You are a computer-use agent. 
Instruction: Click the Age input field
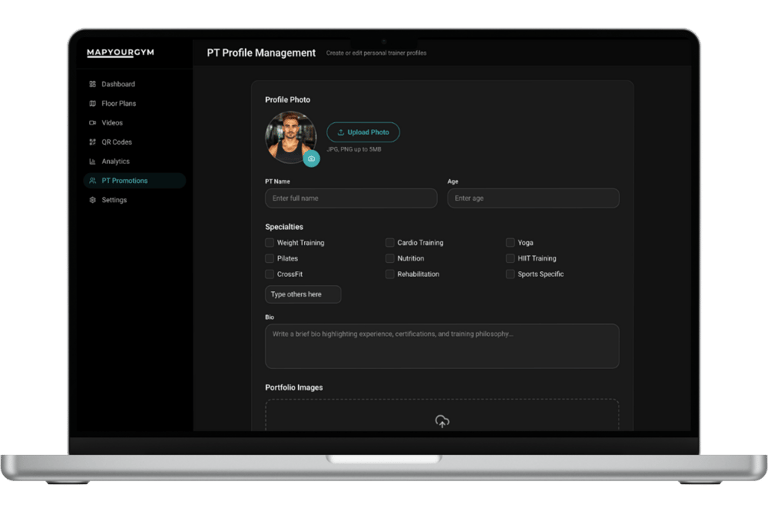pyautogui.click(x=533, y=198)
